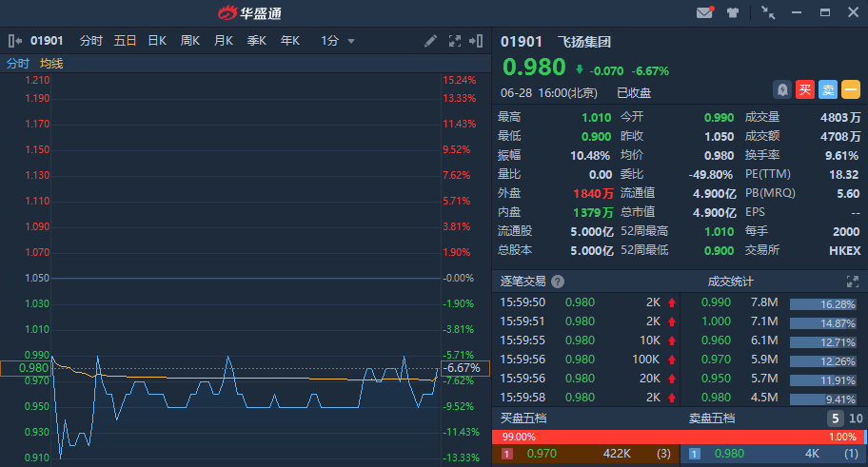Click the 9.41% volume bar

pos(823,399)
